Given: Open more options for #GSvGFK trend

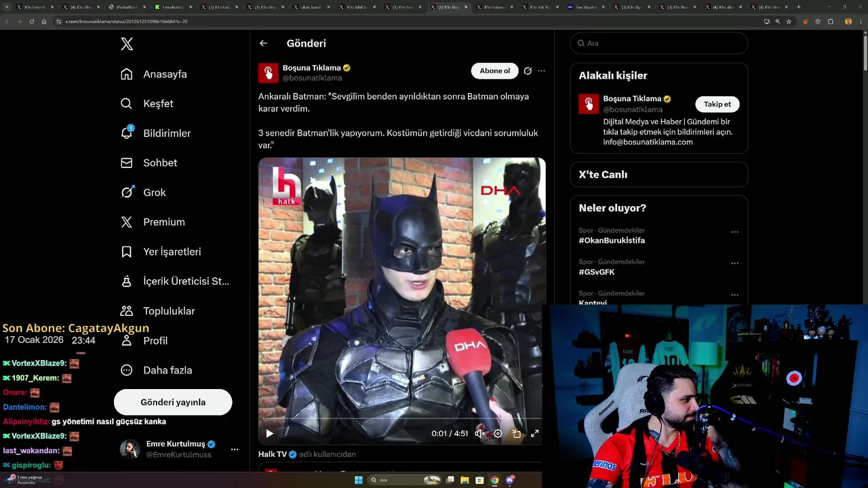Looking at the screenshot, I should click(734, 264).
